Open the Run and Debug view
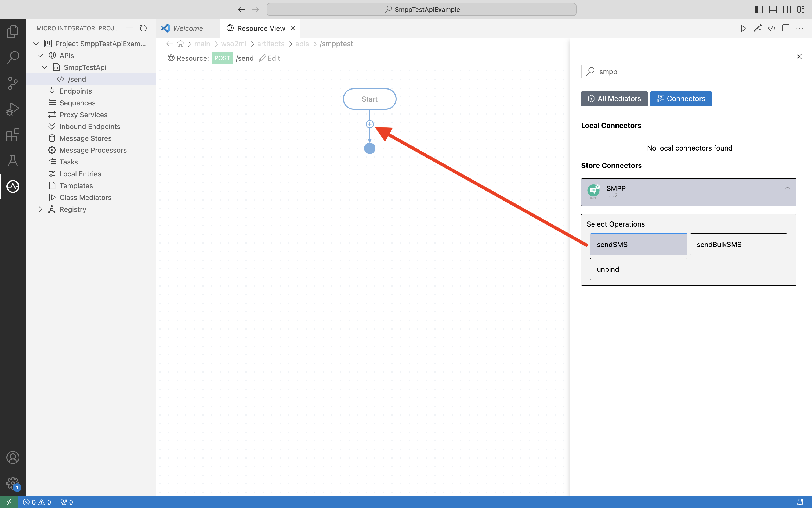This screenshot has height=508, width=812. pos(13,109)
